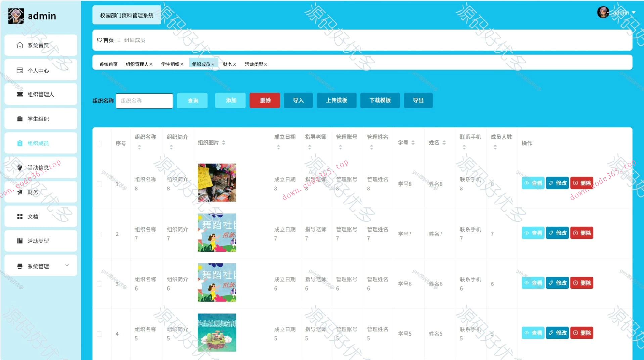The image size is (644, 360).
Task: Close the 学生组织 tab with its x
Action: [x=182, y=64]
